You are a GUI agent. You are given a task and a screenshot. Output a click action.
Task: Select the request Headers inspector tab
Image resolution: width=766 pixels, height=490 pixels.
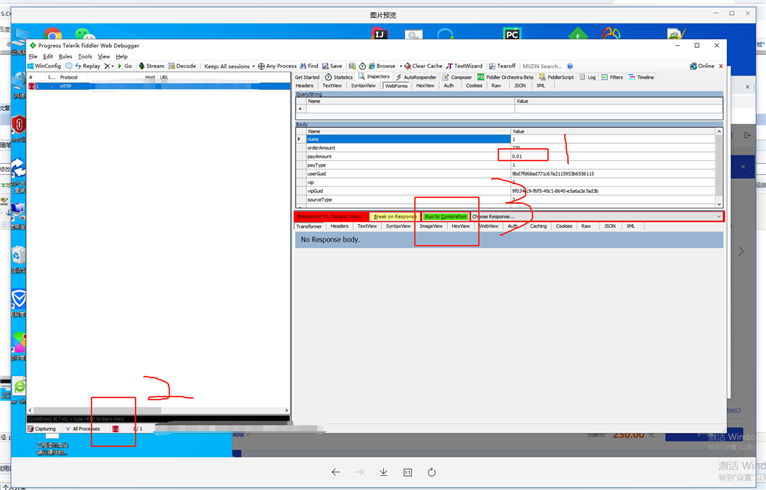(x=304, y=85)
